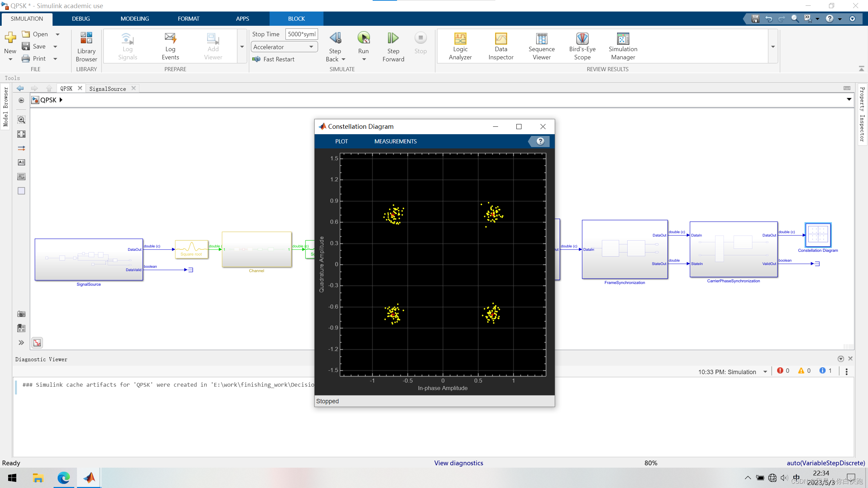Open Microsoft Edge from the taskbar
The width and height of the screenshot is (868, 488).
coord(63,478)
